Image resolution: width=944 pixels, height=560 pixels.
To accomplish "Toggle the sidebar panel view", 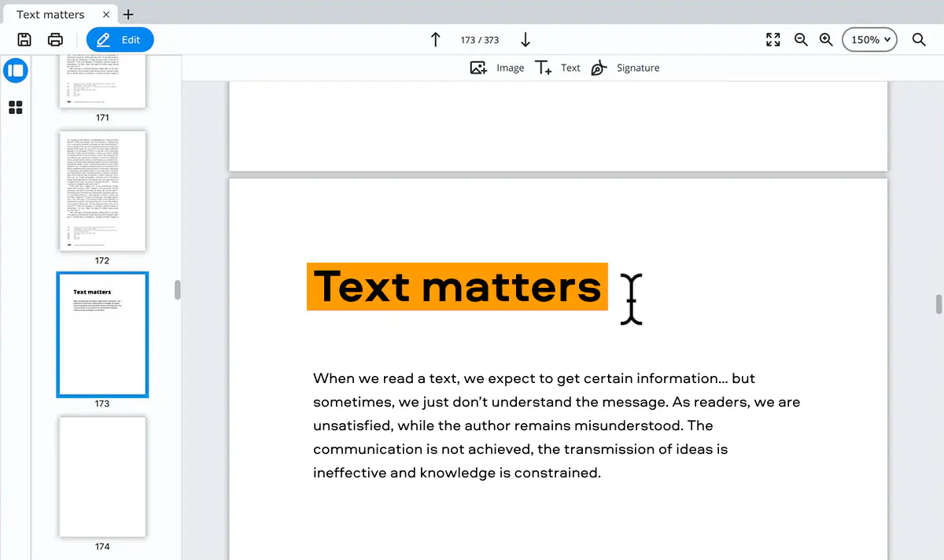I will [16, 71].
